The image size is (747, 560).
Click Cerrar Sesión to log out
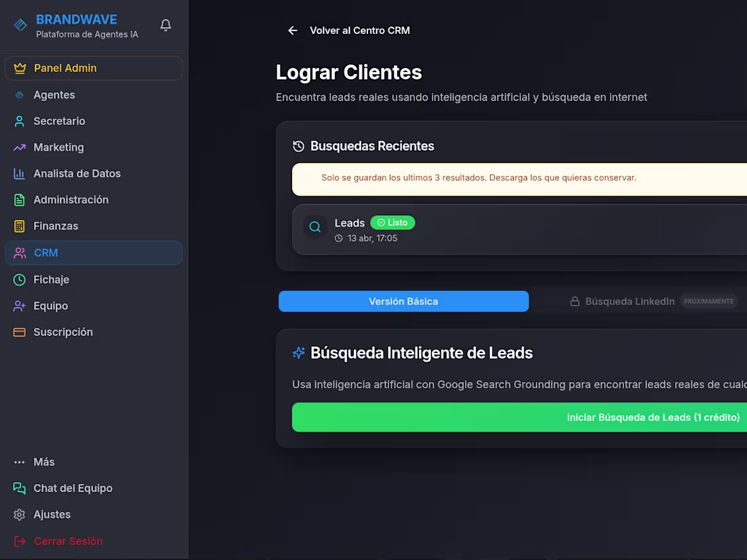click(94, 541)
